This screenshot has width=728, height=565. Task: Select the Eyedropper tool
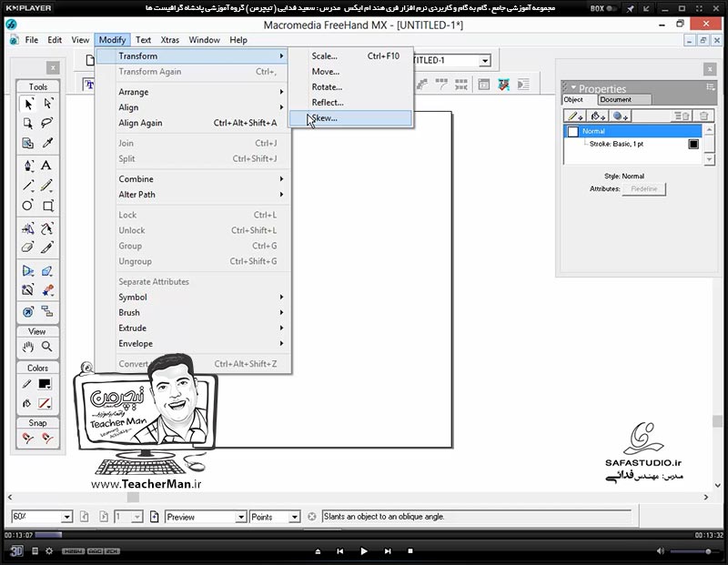pos(48,143)
